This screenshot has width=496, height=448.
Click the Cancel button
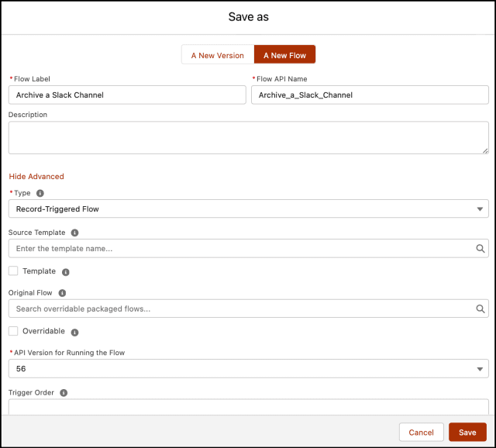(x=421, y=432)
